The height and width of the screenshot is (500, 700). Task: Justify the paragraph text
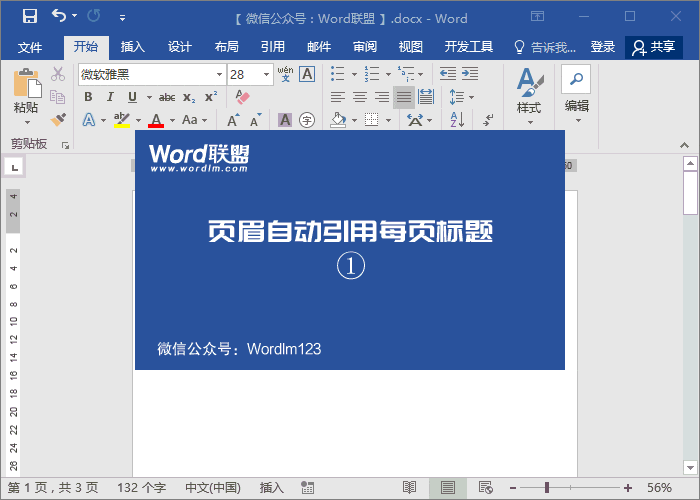click(x=404, y=97)
